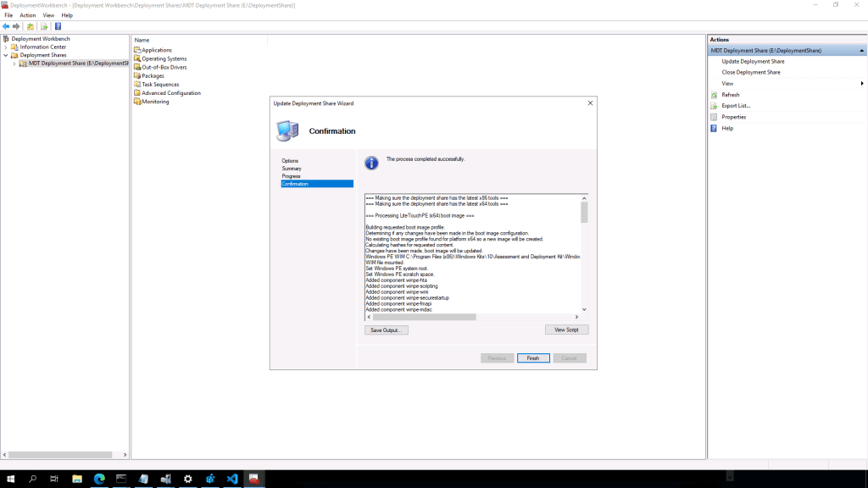The image size is (868, 488).
Task: Click the Save Output button
Action: (387, 330)
